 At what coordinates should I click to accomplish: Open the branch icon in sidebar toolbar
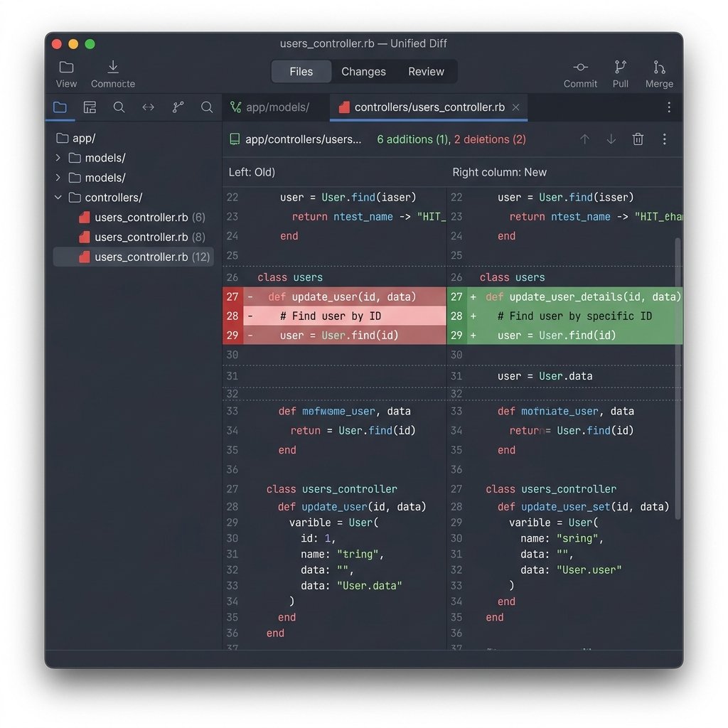[x=178, y=107]
